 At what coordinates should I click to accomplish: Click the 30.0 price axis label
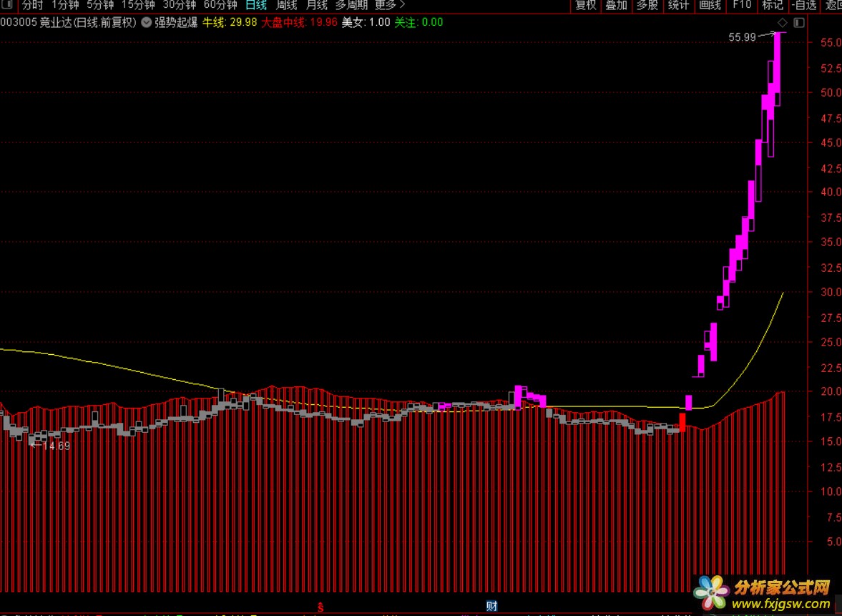click(831, 292)
